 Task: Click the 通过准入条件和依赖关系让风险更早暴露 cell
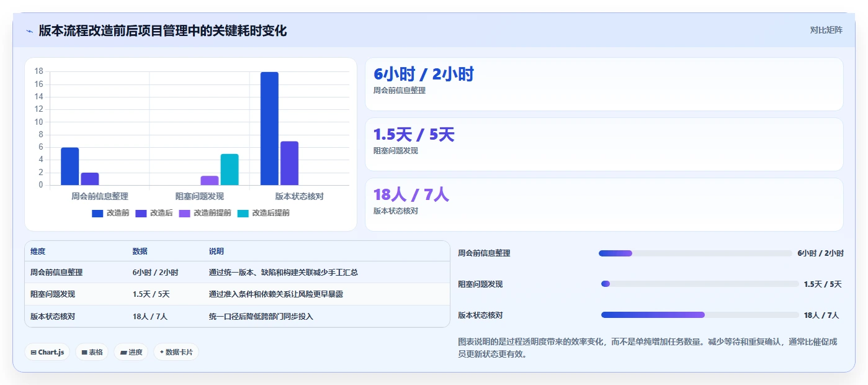(276, 294)
